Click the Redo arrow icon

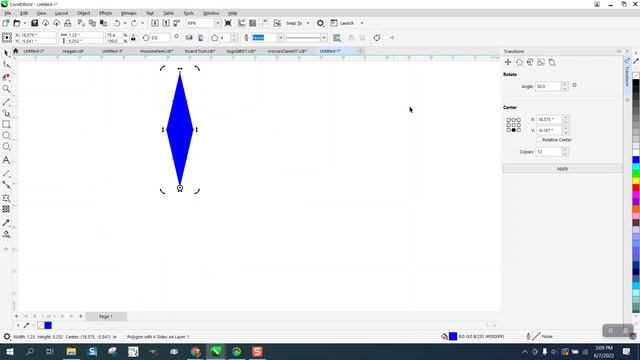click(x=134, y=23)
